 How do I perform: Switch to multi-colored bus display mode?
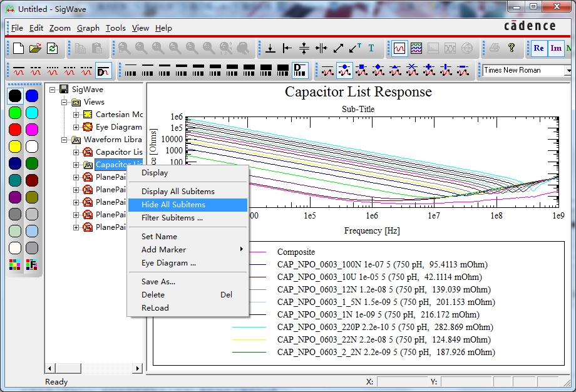pyautogui.click(x=416, y=48)
